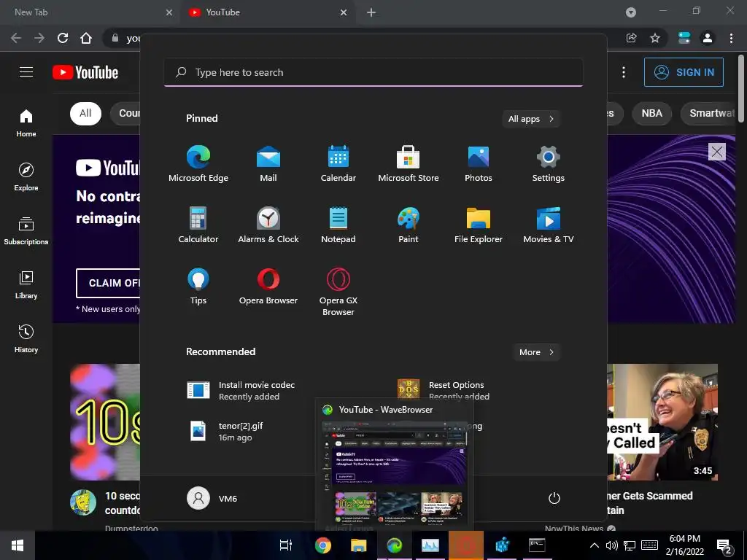Open the Install movie codec recommendation
Viewport: 747px width, 560px height.
click(x=241, y=391)
